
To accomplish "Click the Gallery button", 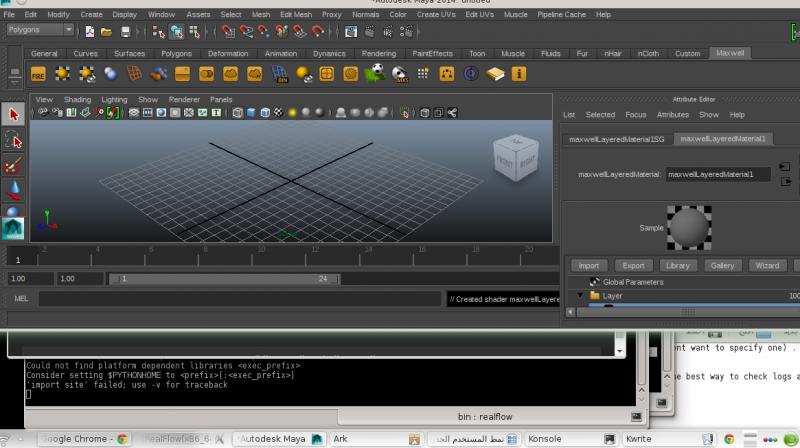I will pyautogui.click(x=722, y=266).
